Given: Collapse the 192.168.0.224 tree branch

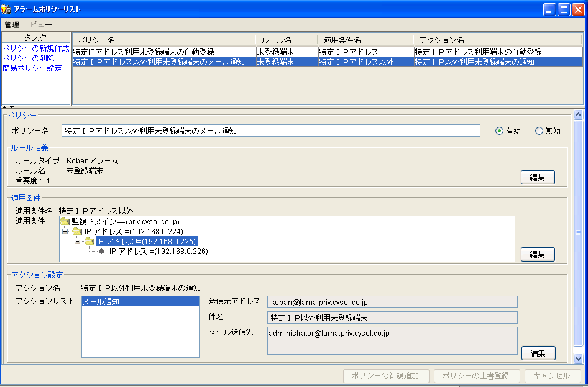Looking at the screenshot, I should click(x=64, y=232).
